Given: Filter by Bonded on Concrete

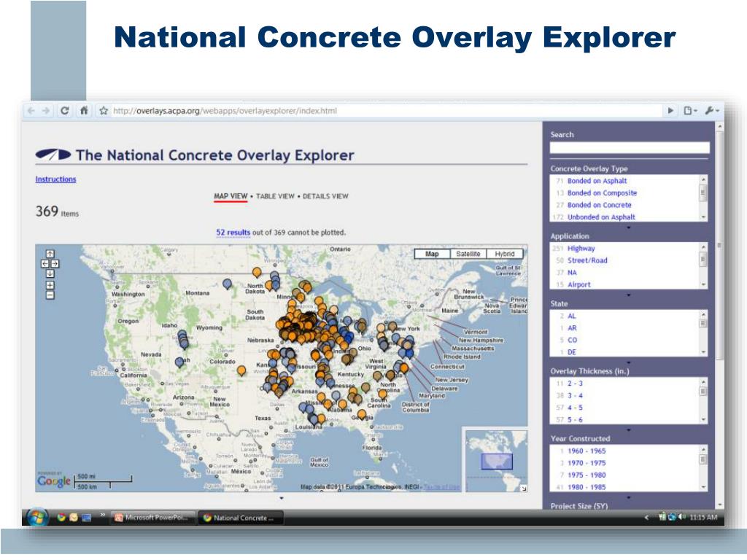Looking at the screenshot, I should (600, 205).
